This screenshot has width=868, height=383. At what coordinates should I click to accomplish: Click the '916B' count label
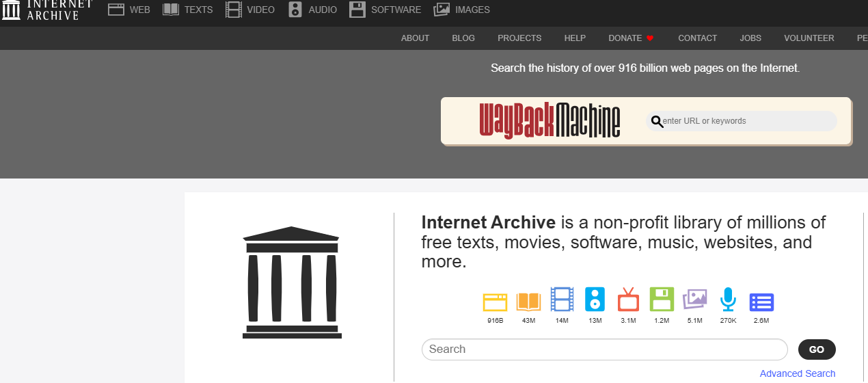tap(495, 321)
